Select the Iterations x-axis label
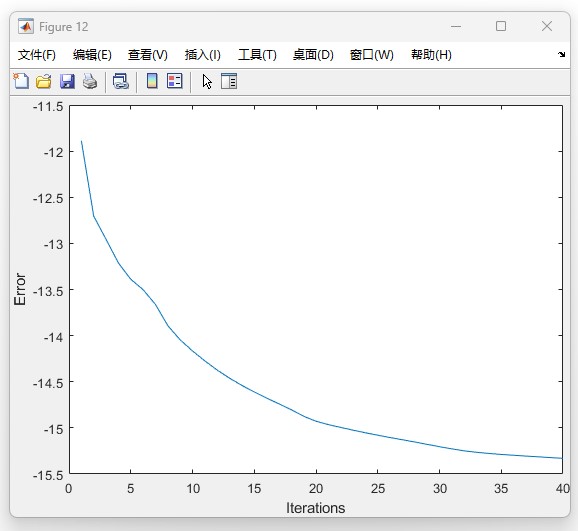The width and height of the screenshot is (578, 531). tap(316, 508)
